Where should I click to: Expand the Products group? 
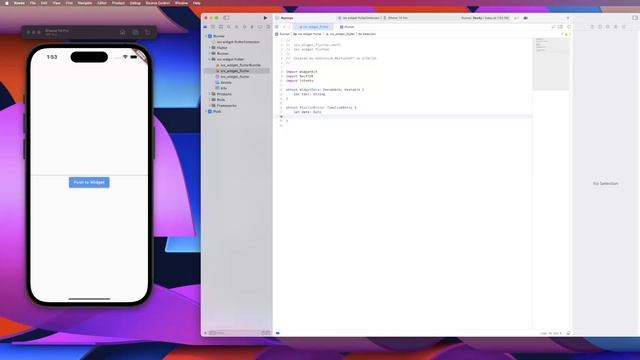tap(210, 94)
